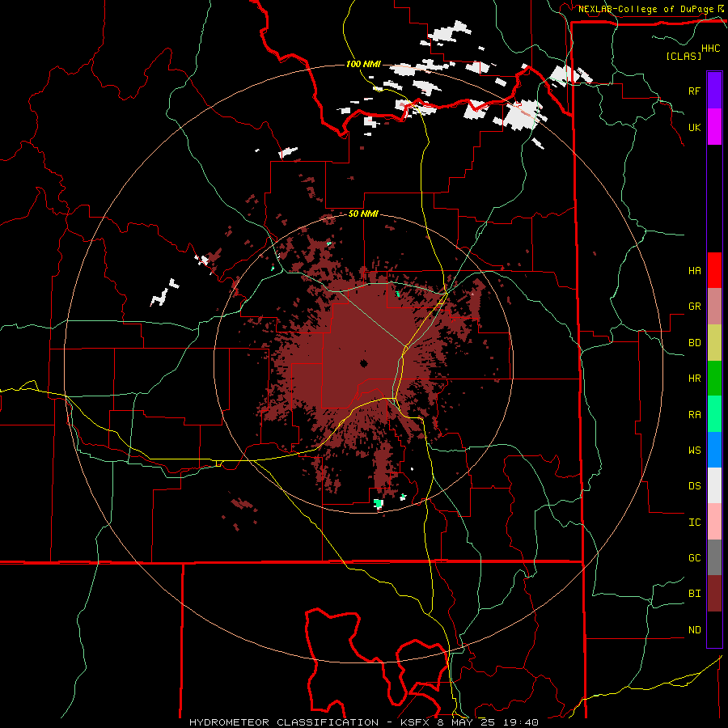The height and width of the screenshot is (728, 728).
Task: Select the light pink IC legend swatch
Action: pos(714,522)
